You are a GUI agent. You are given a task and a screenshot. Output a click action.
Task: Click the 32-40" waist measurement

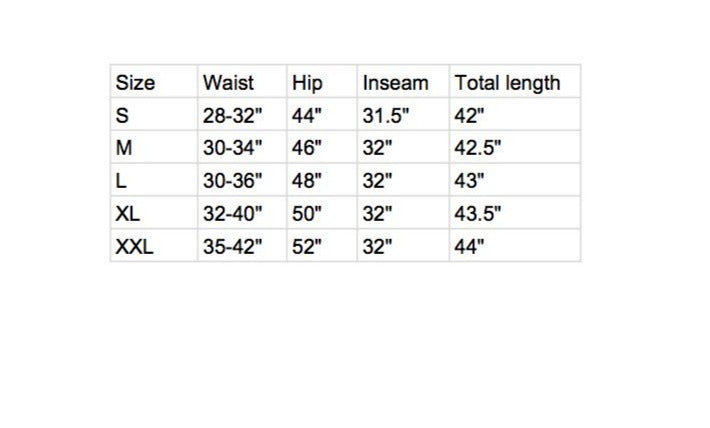[x=232, y=214]
